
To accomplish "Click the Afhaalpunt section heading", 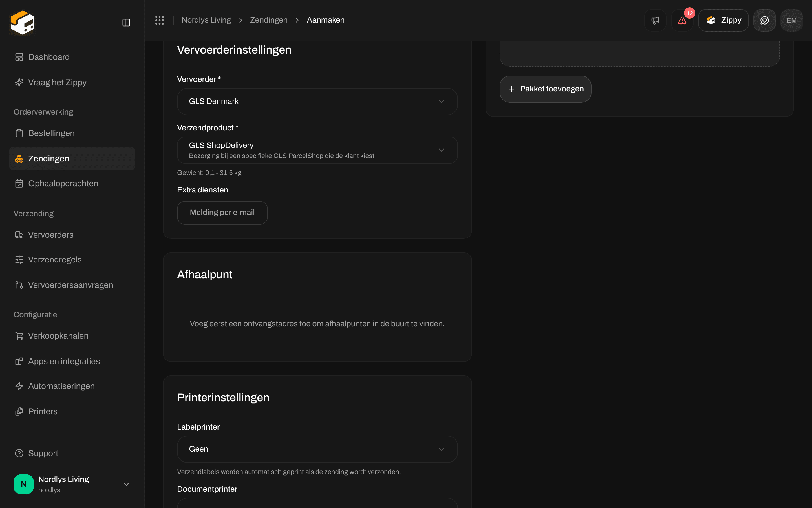I will click(x=205, y=275).
